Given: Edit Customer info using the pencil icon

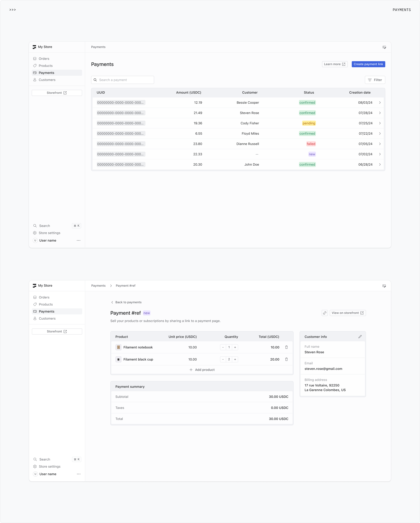Looking at the screenshot, I should tap(360, 337).
